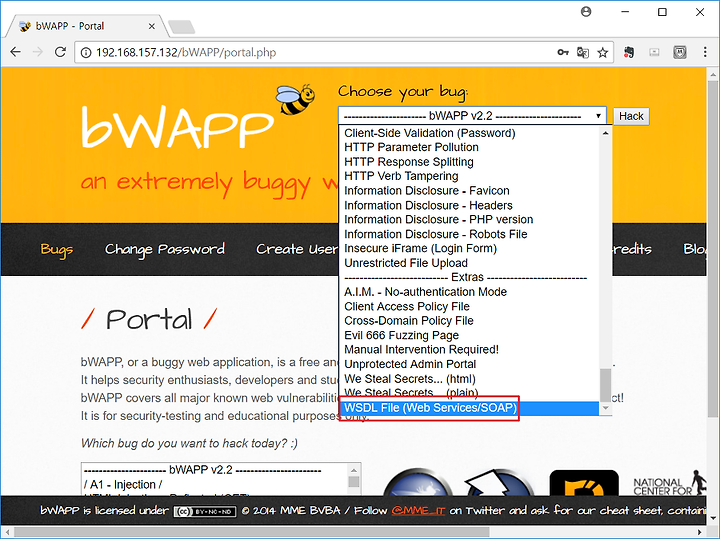Viewport: 720px width, 539px height.
Task: Open the Blog navigation link
Action: click(694, 249)
